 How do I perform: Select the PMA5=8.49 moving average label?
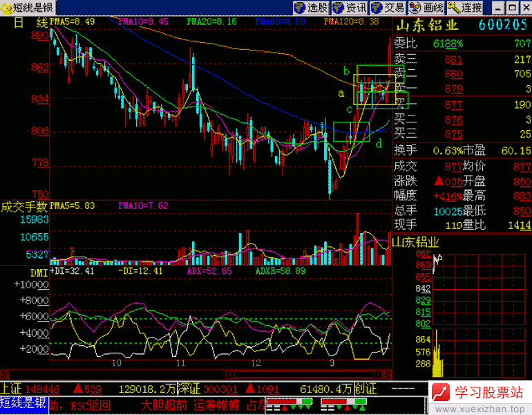73,21
